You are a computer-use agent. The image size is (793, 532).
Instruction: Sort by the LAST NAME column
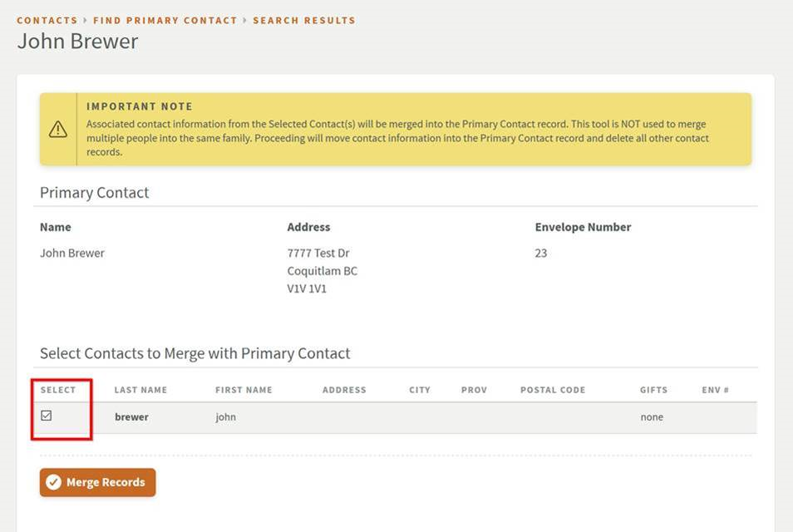click(140, 389)
